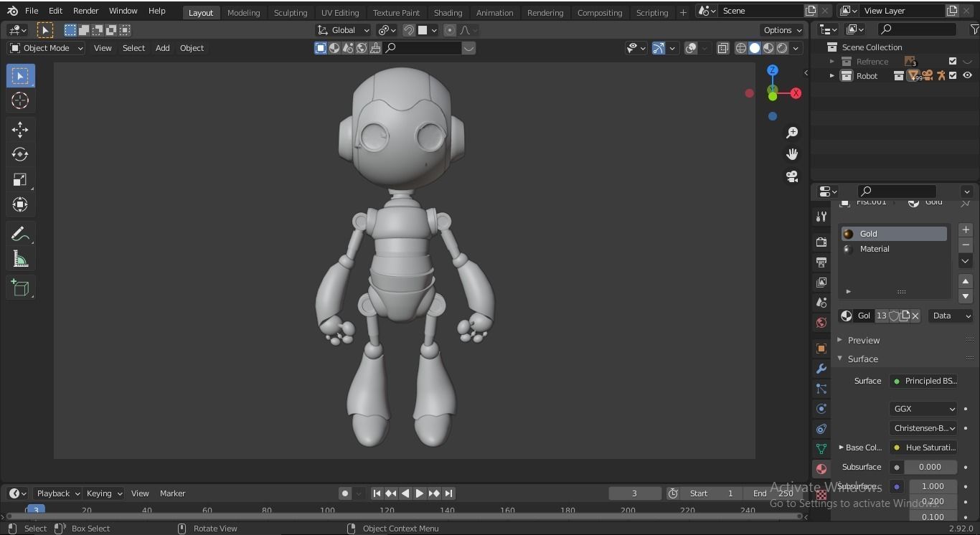980x535 pixels.
Task: Toggle X-ray mode in viewport
Action: point(722,48)
